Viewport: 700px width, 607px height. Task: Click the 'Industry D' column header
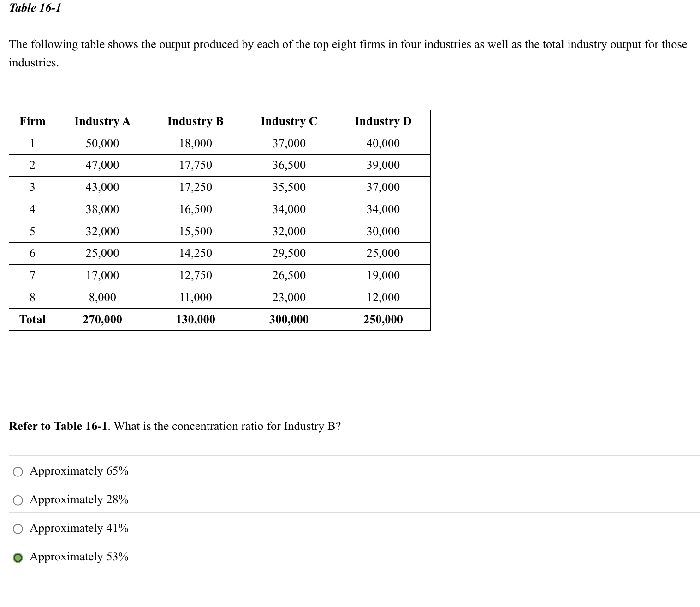click(x=382, y=121)
